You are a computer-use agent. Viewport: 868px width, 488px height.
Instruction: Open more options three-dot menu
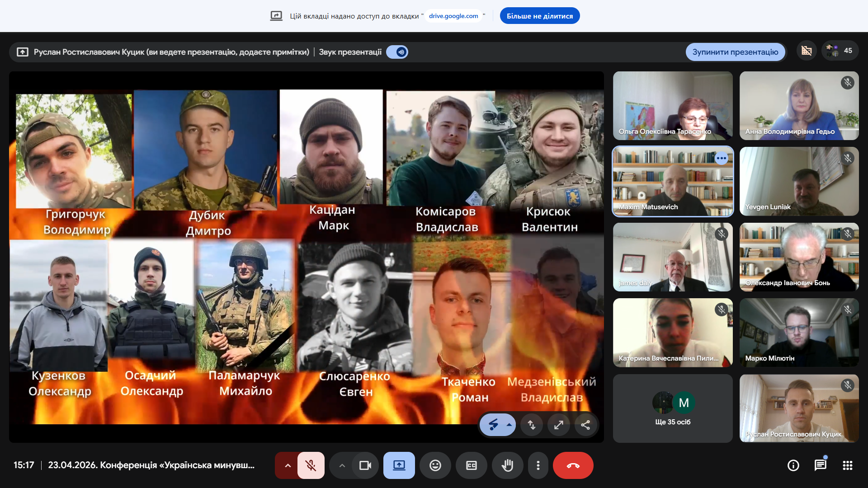[x=538, y=465]
